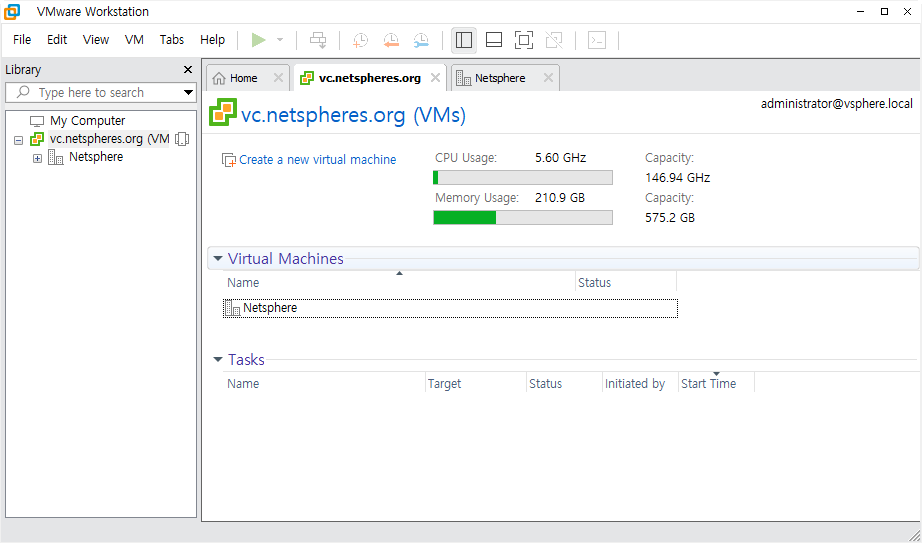Screen dimensions: 922x543
Task: Click the green Power On play icon
Action: 259,40
